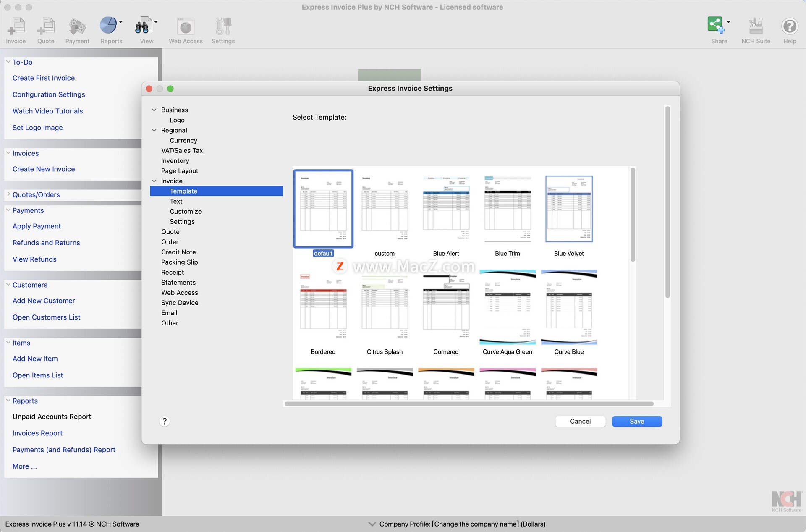Open the Payment toolbar icon
Image resolution: width=806 pixels, height=532 pixels.
77,26
